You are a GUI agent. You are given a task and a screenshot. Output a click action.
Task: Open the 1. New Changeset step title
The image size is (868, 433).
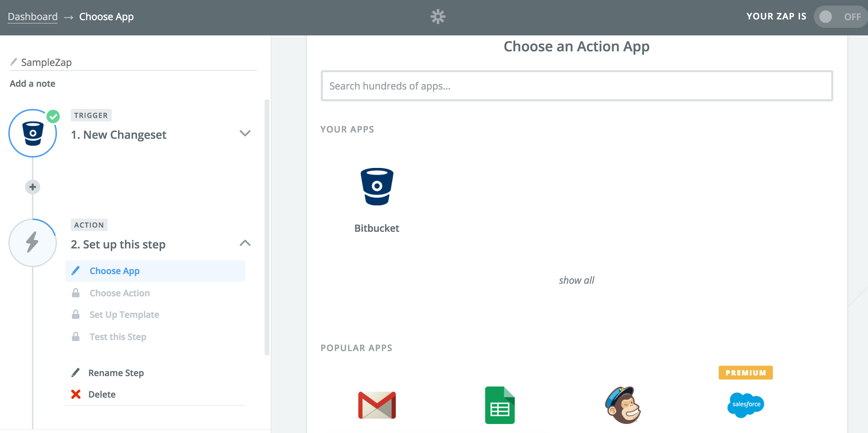[x=118, y=135]
